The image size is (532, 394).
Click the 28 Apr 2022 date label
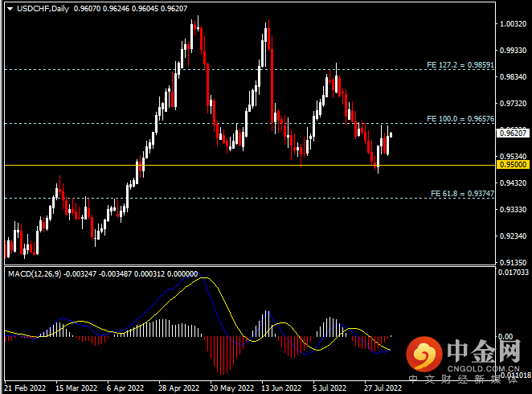(178, 388)
